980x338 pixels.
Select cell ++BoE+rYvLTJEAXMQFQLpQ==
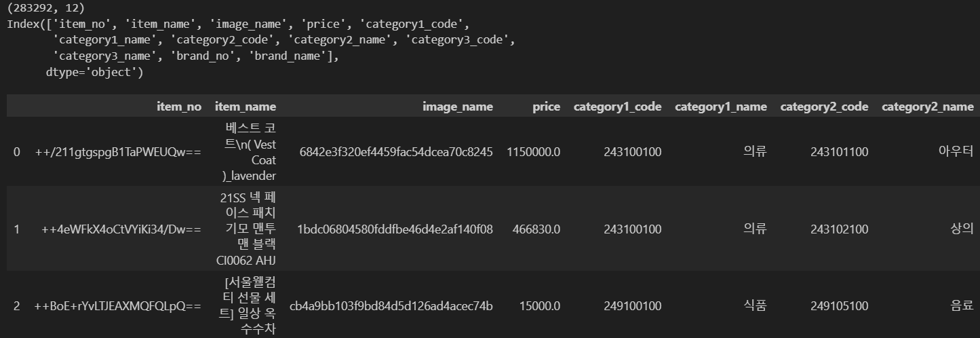118,306
